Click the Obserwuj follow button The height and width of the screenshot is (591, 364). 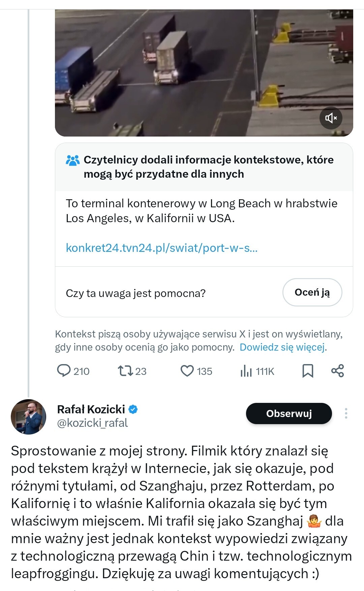[289, 413]
